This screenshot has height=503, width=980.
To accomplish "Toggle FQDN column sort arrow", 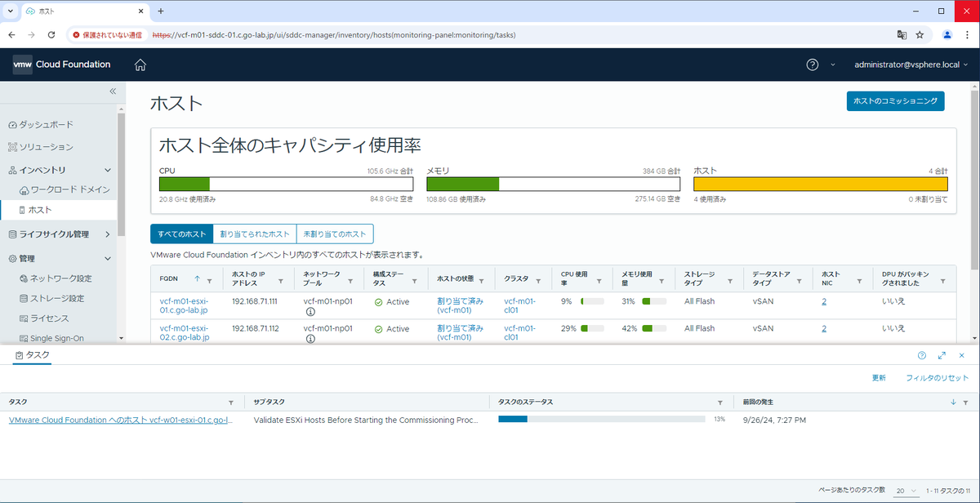I will (x=197, y=279).
